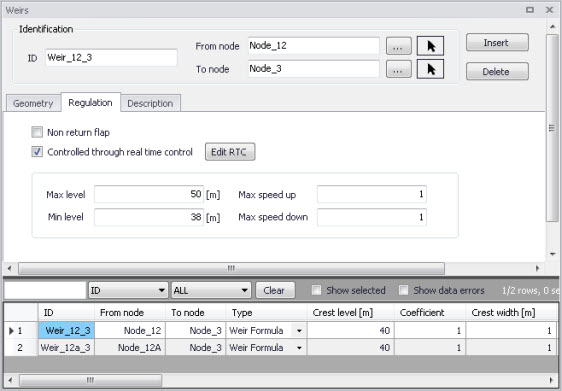Viewport: 562px width, 391px height.
Task: Browse To node with ellipsis button
Action: point(399,70)
